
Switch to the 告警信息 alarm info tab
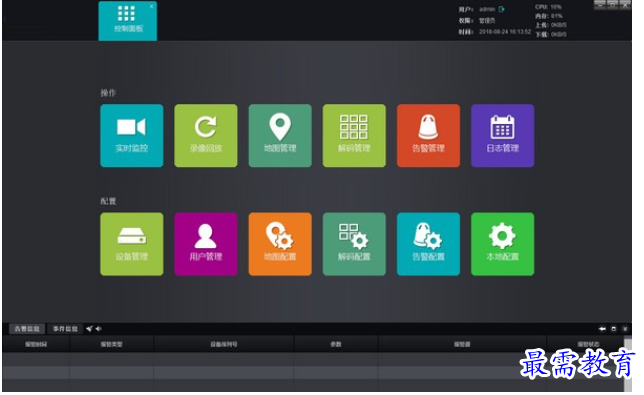pyautogui.click(x=27, y=329)
